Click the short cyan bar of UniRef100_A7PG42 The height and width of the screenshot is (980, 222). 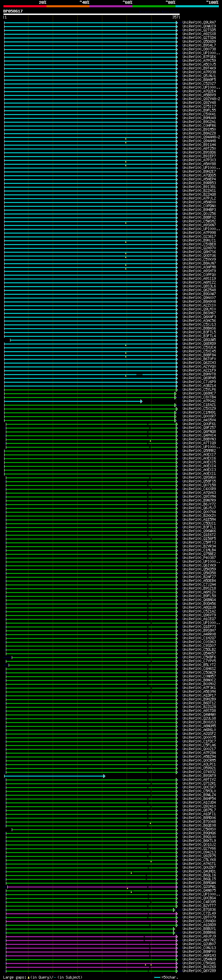tap(73, 402)
